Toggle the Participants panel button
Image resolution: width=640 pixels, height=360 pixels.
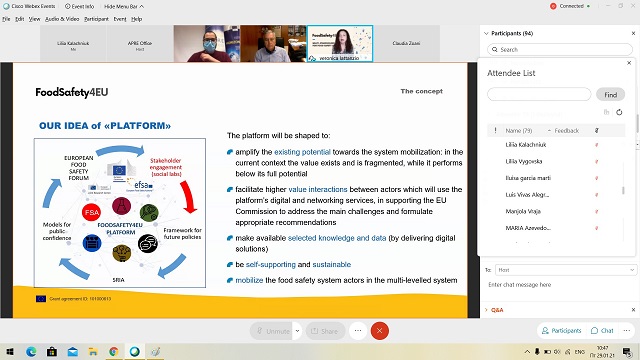(x=561, y=331)
